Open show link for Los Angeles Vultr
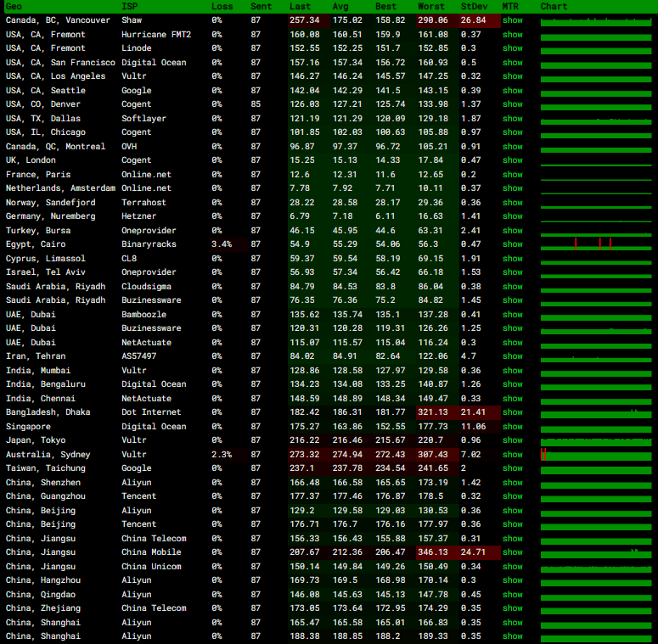 512,76
